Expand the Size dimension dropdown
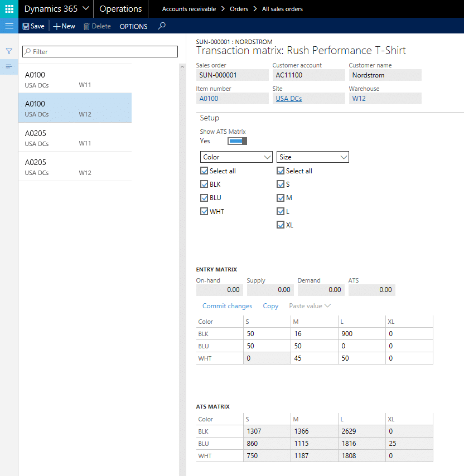Viewport: 464px width, 476px height. (312, 157)
